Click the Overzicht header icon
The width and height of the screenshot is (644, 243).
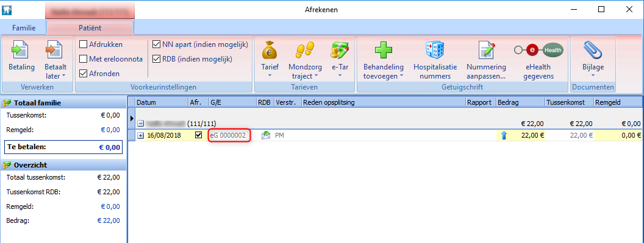(7, 165)
